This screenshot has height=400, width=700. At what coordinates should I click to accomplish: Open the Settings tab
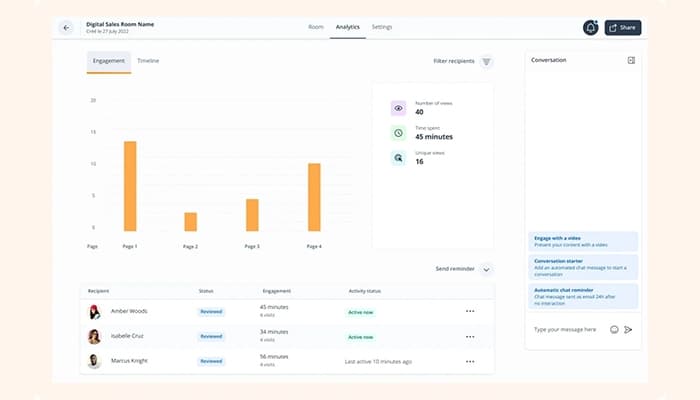382,27
